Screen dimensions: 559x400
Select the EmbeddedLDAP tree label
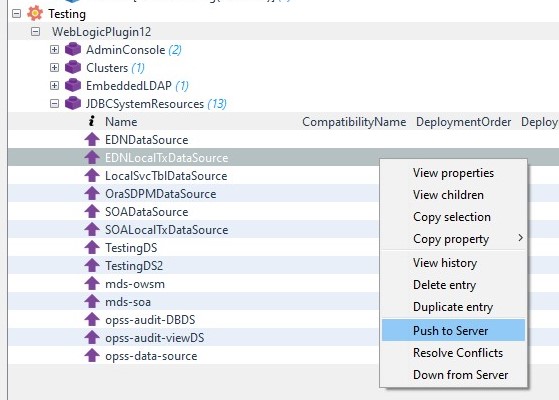coord(129,86)
